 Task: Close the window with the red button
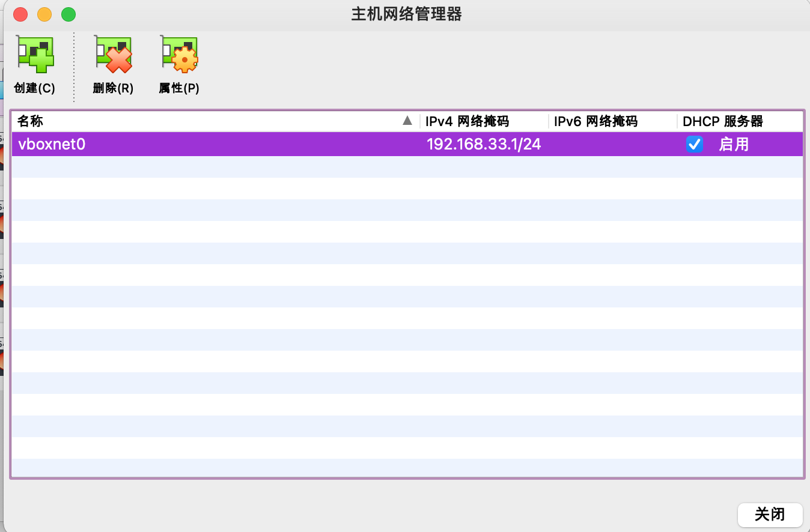pyautogui.click(x=20, y=14)
